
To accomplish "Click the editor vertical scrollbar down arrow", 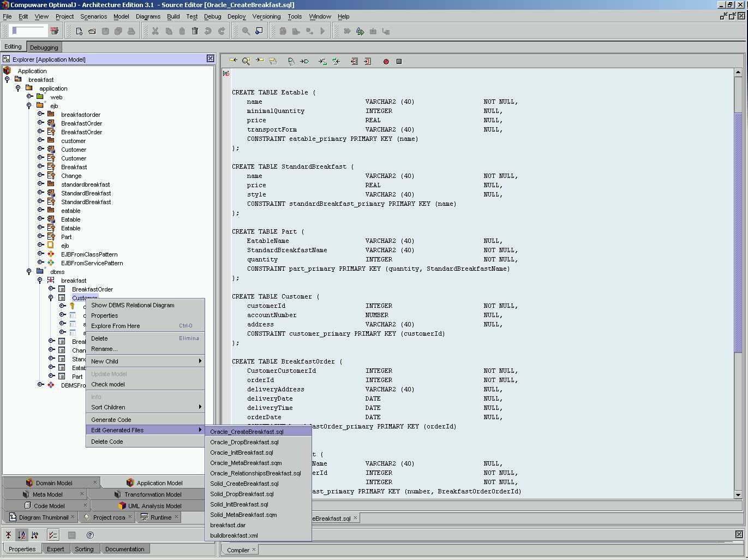I will (x=738, y=495).
